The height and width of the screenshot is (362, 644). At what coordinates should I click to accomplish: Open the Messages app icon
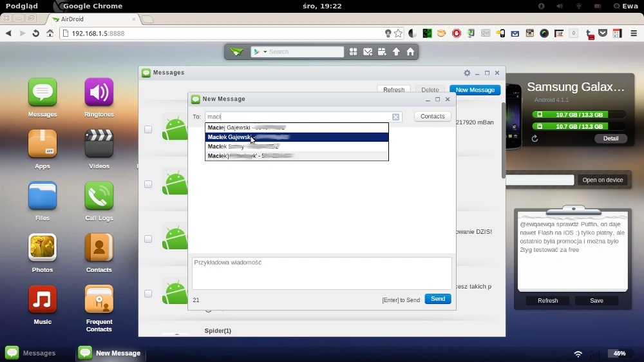click(x=43, y=93)
